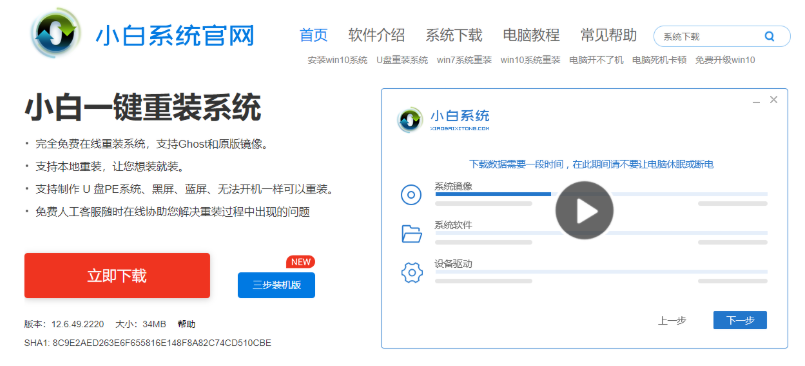Click the system software folder icon
This screenshot has width=805, height=366.
tap(411, 234)
